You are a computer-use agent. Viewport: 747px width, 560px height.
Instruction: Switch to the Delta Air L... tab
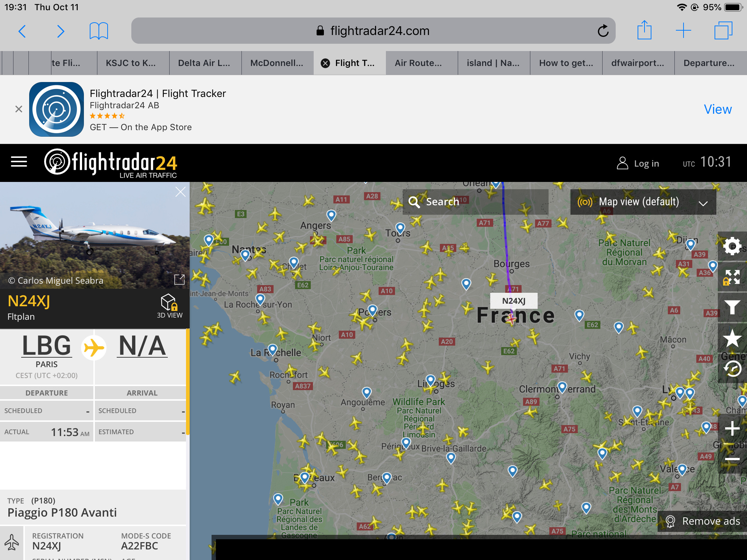pos(204,63)
